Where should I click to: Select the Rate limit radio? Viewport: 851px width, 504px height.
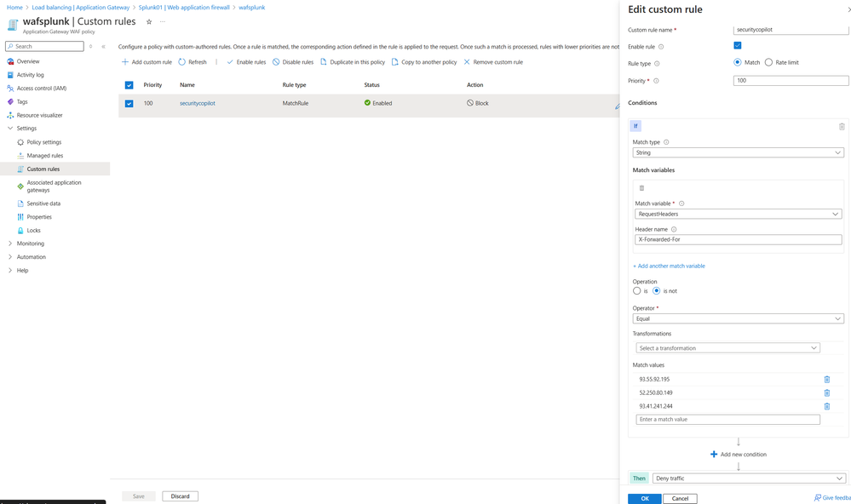[x=768, y=62]
